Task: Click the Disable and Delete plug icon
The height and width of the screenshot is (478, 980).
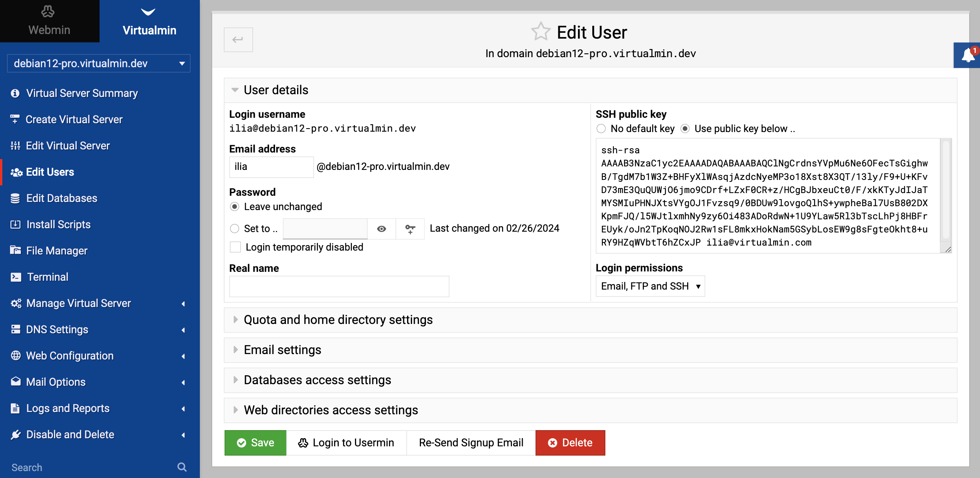Action: (15, 435)
